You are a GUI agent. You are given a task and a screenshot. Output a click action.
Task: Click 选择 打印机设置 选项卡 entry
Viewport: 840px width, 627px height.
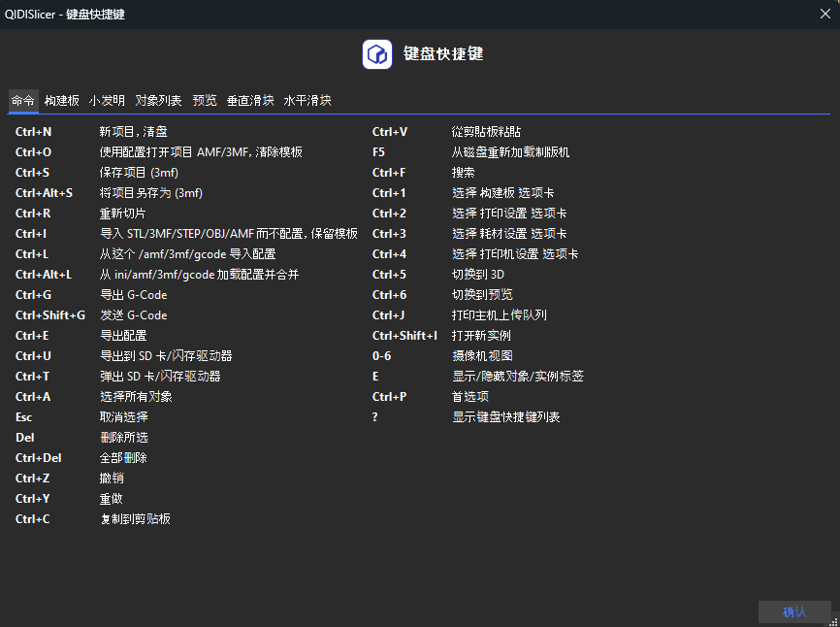515,254
